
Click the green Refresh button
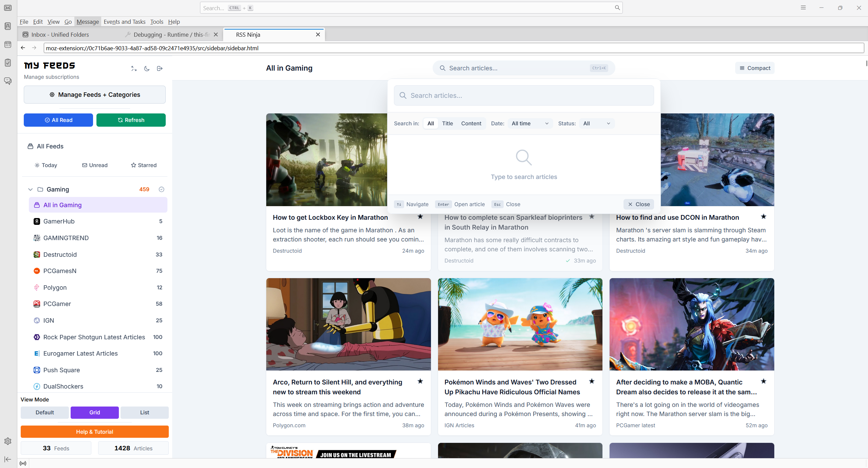point(131,120)
